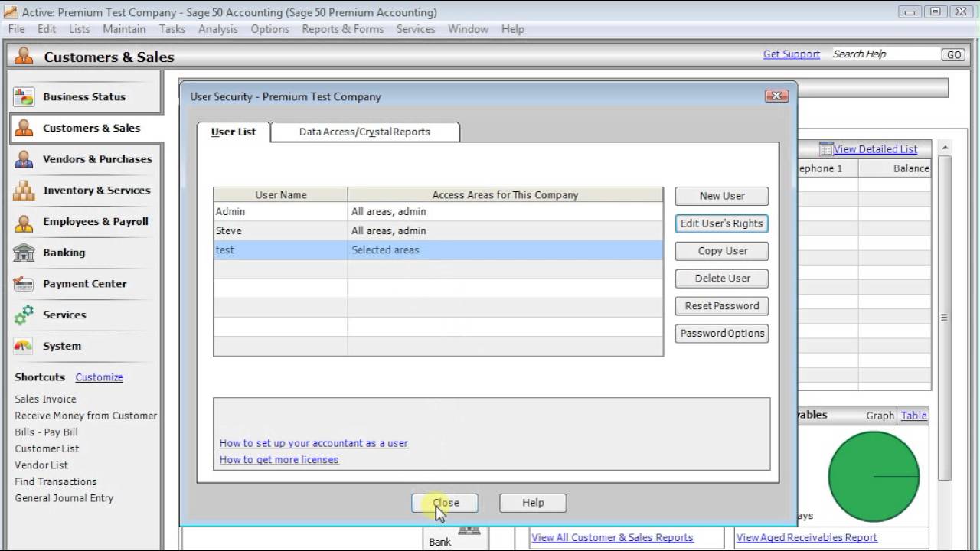Viewport: 980px width, 551px height.
Task: Open the Edit menu
Action: pyautogui.click(x=47, y=29)
